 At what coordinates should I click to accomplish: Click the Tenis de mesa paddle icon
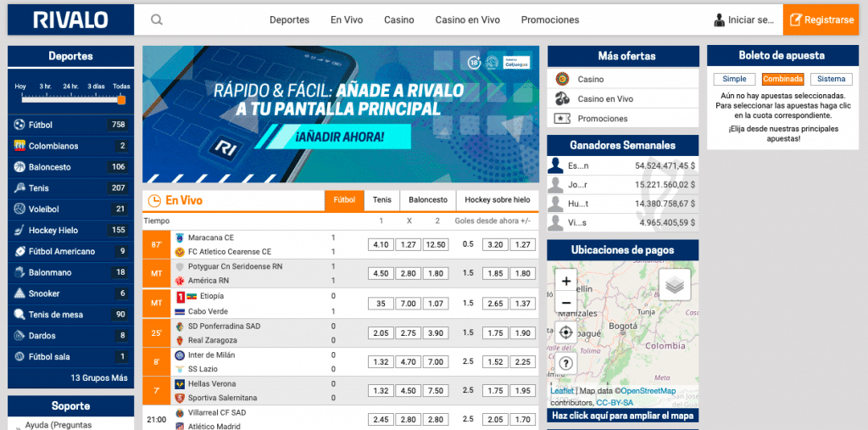point(19,314)
